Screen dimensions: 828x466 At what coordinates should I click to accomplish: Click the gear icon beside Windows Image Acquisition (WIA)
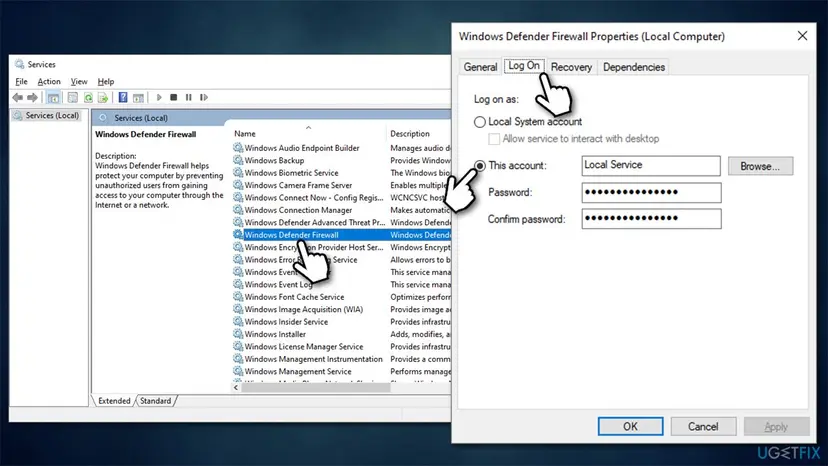238,309
